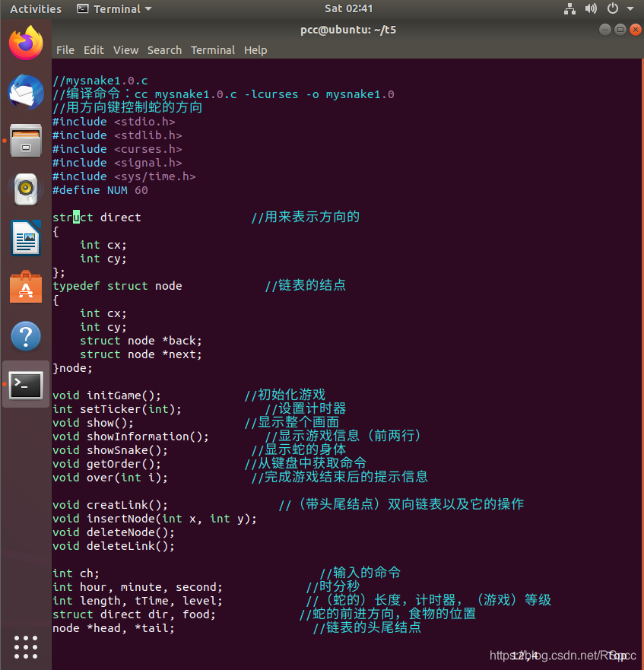The image size is (644, 670).
Task: Click 'int length, tTime, level;' line
Action: [138, 600]
